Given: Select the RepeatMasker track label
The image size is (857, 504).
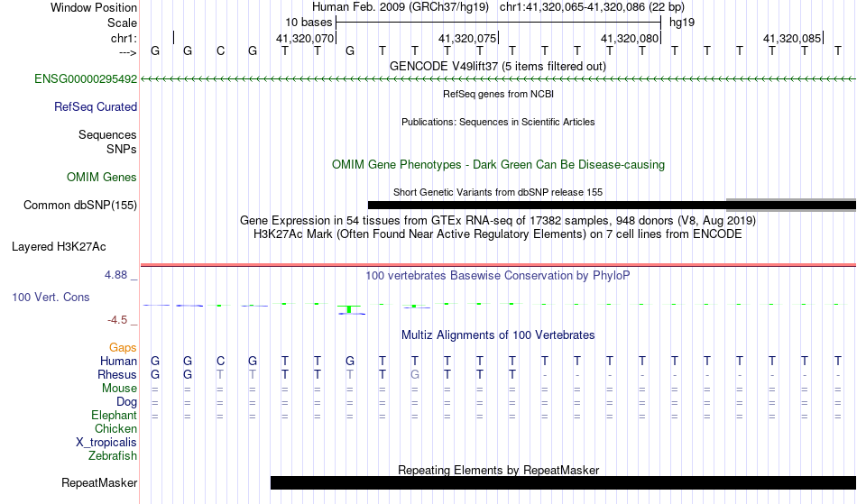Looking at the screenshot, I should pos(99,482).
